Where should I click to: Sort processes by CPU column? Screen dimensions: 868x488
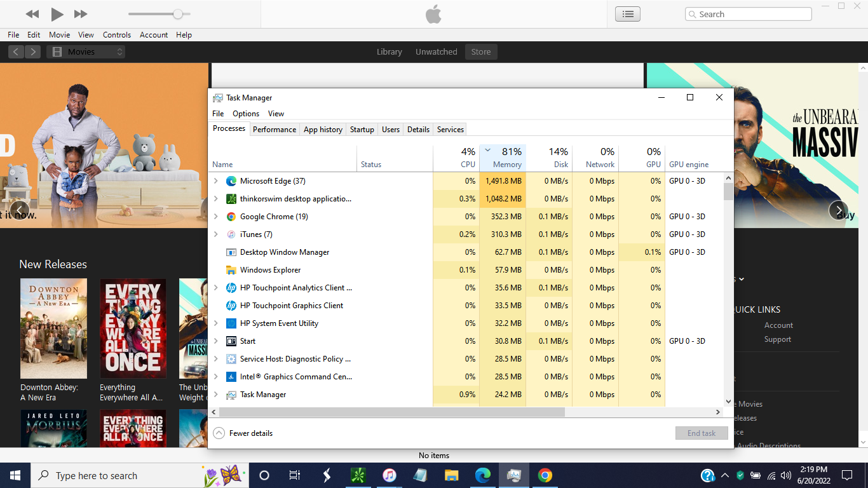coord(456,158)
